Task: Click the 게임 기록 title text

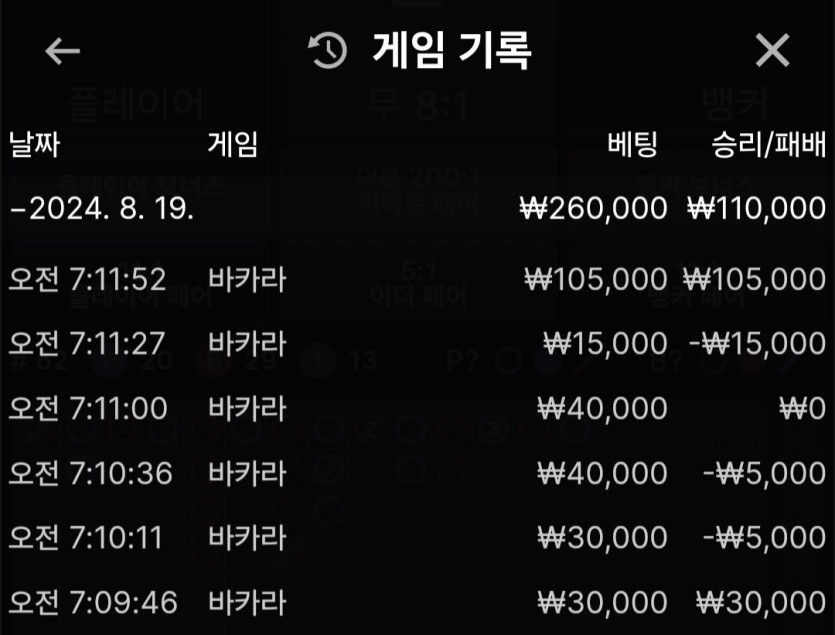Action: coord(452,51)
